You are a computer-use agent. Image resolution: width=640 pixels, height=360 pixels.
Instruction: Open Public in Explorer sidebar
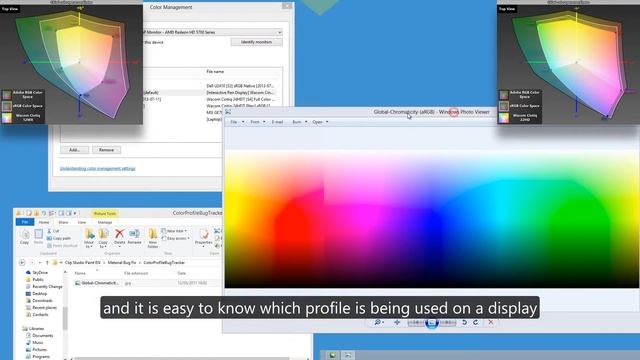[35, 280]
